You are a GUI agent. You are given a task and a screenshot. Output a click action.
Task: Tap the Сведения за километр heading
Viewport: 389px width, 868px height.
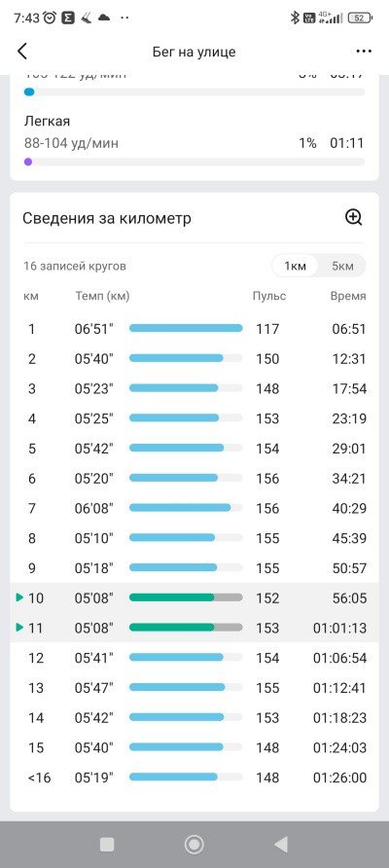[107, 218]
